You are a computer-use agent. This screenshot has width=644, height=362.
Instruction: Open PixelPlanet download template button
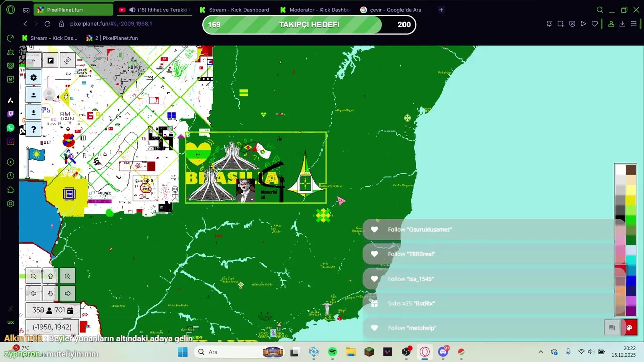point(33,112)
